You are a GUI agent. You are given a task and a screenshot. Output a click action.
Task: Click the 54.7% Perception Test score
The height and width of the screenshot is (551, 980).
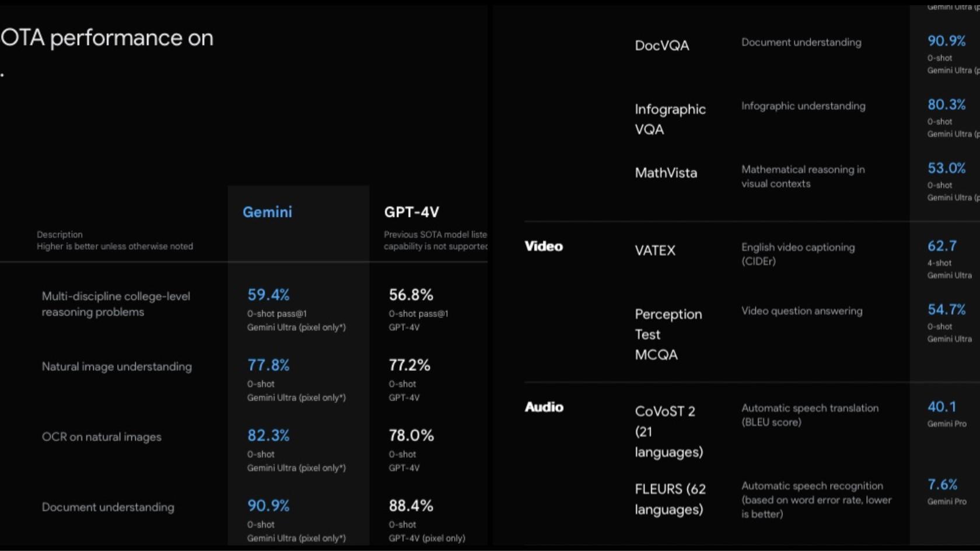[x=947, y=309]
